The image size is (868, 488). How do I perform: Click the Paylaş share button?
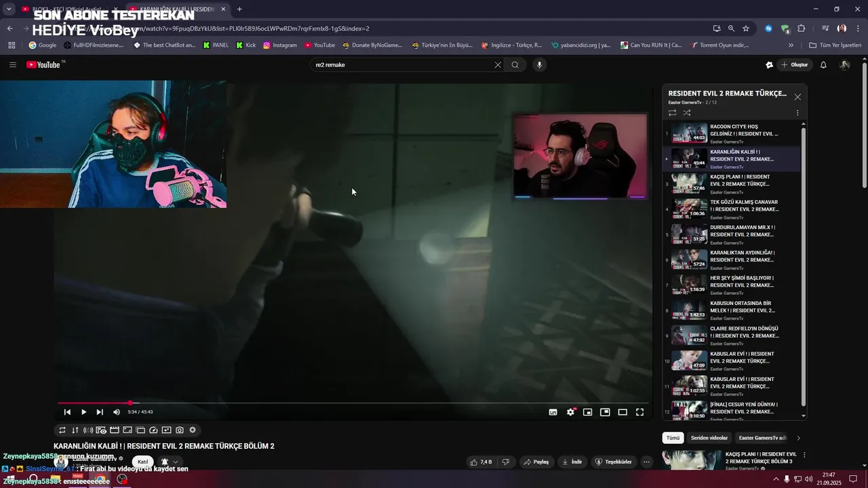point(536,462)
